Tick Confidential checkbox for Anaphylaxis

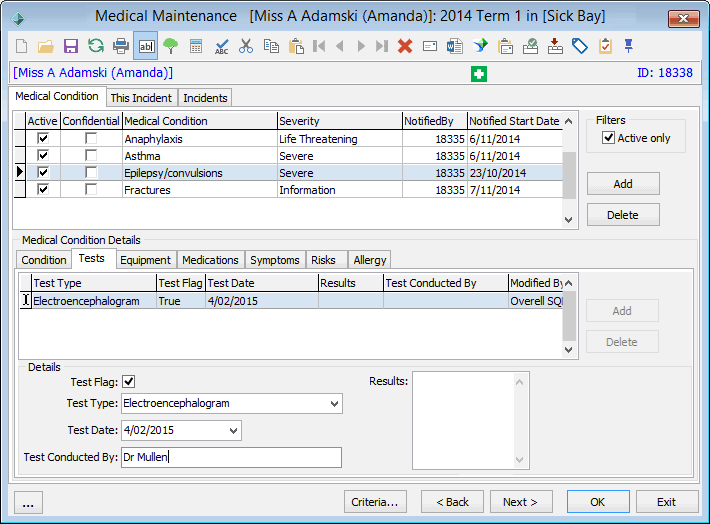pyautogui.click(x=91, y=138)
